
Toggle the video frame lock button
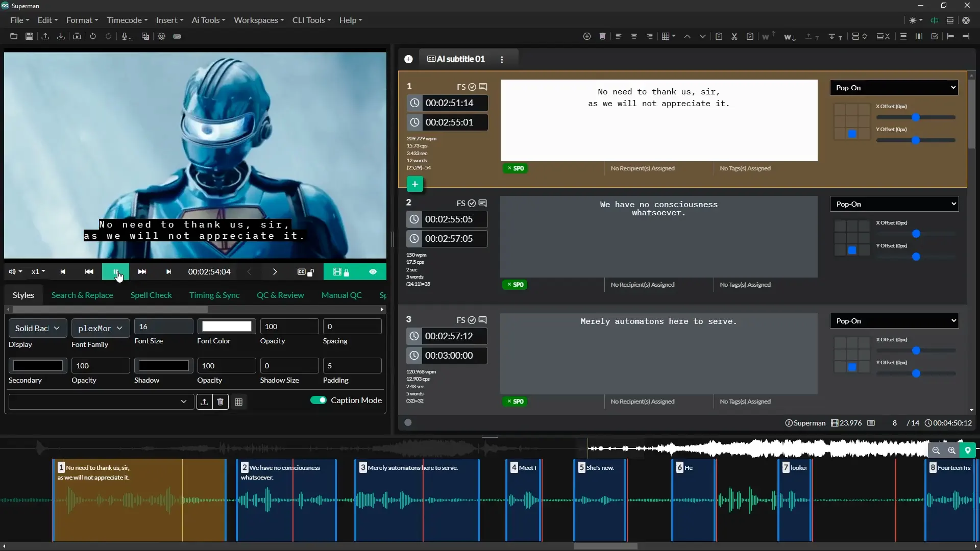point(341,272)
